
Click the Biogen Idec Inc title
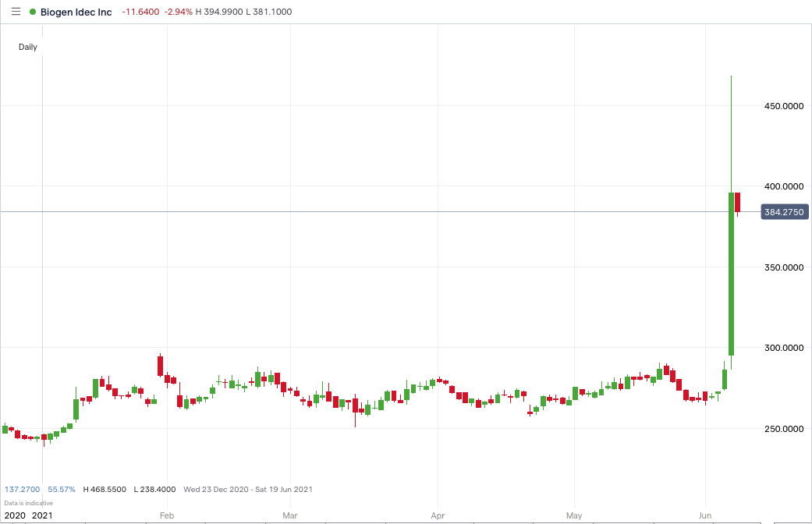(x=76, y=12)
